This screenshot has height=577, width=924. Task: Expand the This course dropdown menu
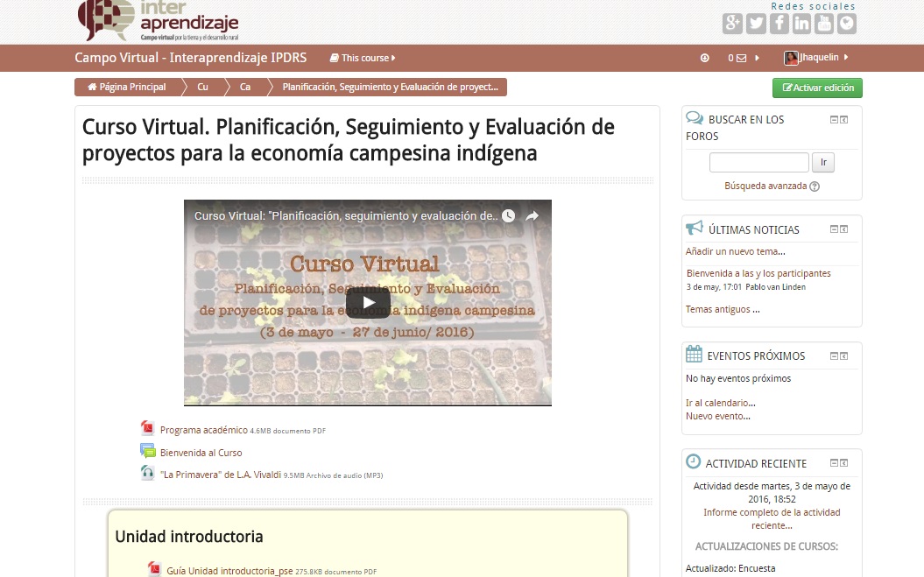coord(363,58)
